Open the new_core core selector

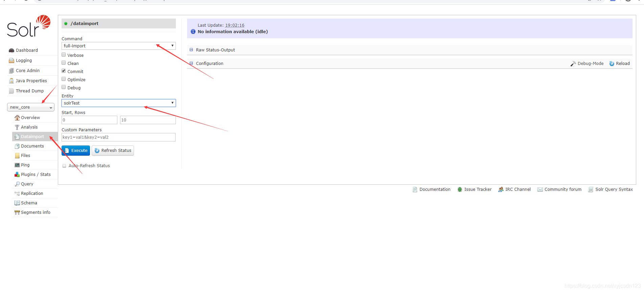(x=31, y=107)
